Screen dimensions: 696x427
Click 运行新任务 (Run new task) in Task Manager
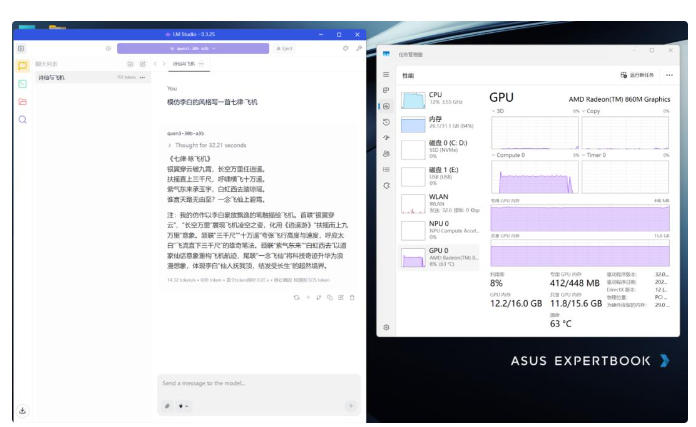637,75
